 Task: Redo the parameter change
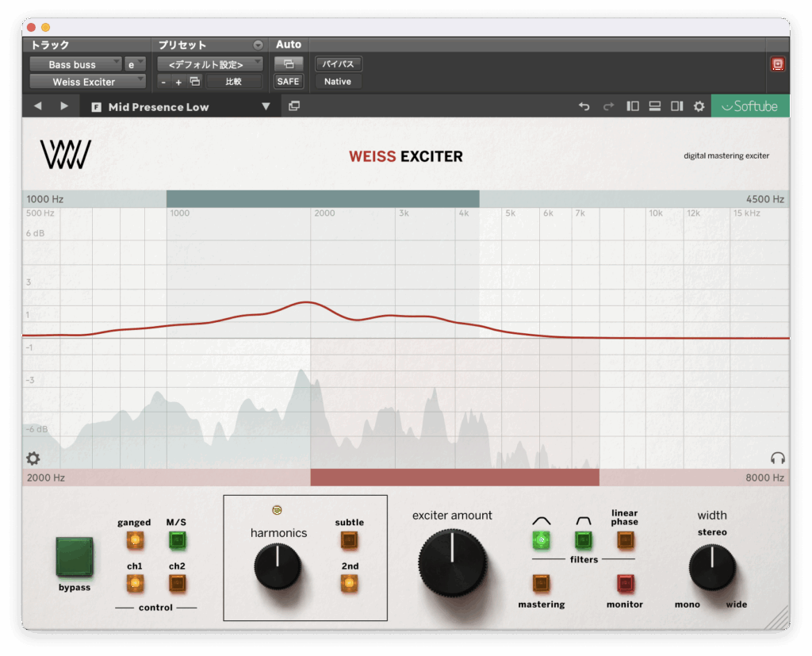click(608, 106)
